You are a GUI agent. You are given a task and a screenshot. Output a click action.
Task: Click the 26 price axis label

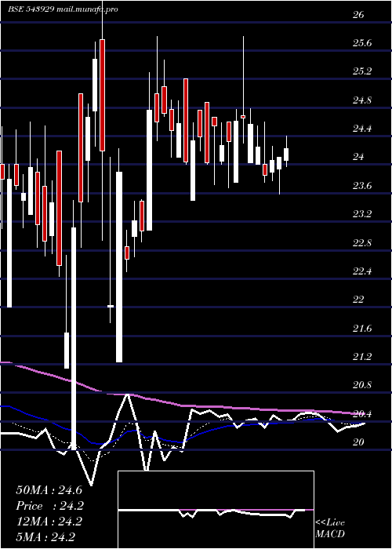click(x=358, y=15)
